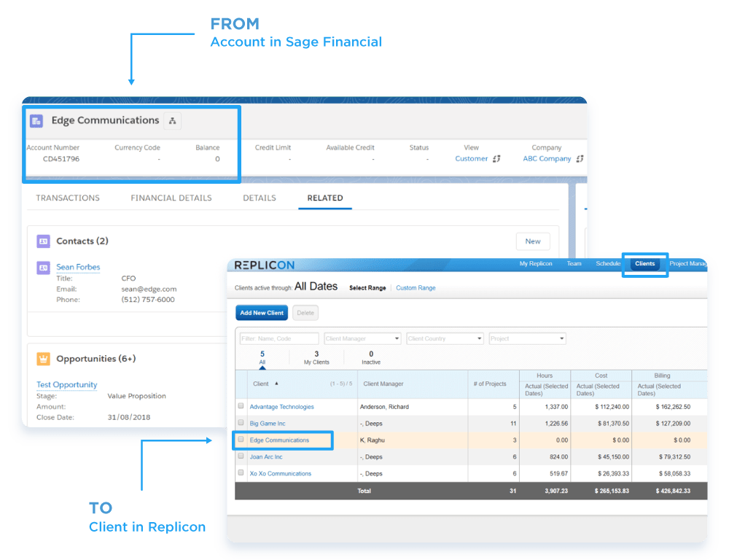Click the close date 31/08/2018
729x560 pixels.
129,417
